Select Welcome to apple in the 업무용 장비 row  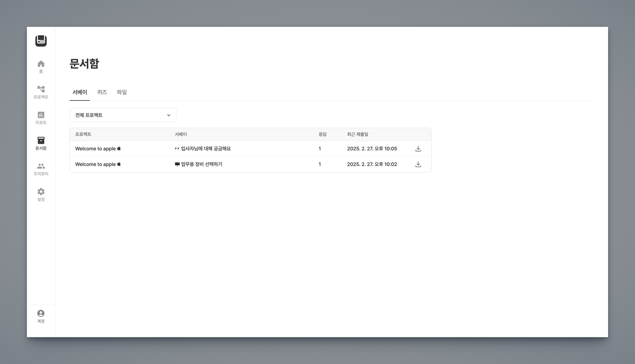coord(98,164)
